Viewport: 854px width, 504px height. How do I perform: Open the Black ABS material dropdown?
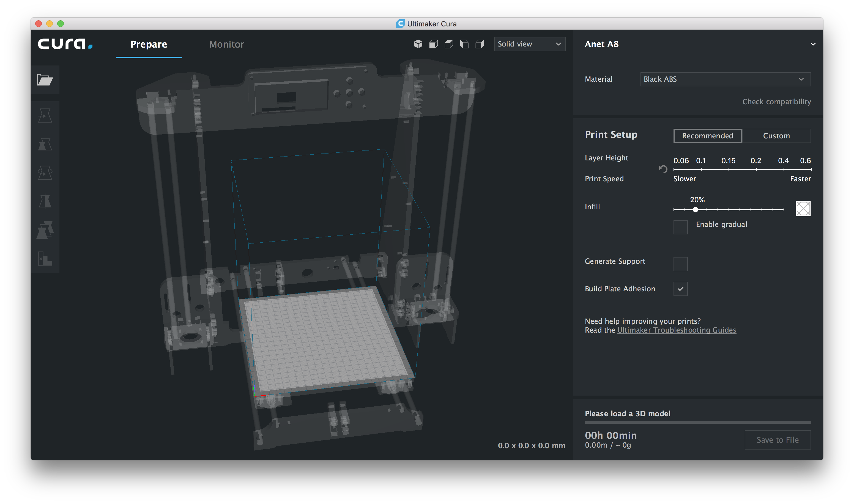click(x=725, y=79)
